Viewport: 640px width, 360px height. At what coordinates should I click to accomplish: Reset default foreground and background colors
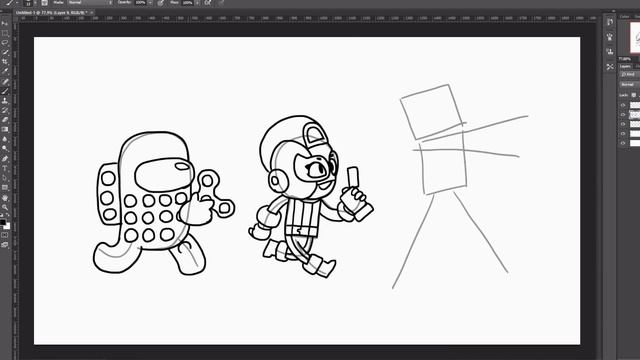(2, 215)
